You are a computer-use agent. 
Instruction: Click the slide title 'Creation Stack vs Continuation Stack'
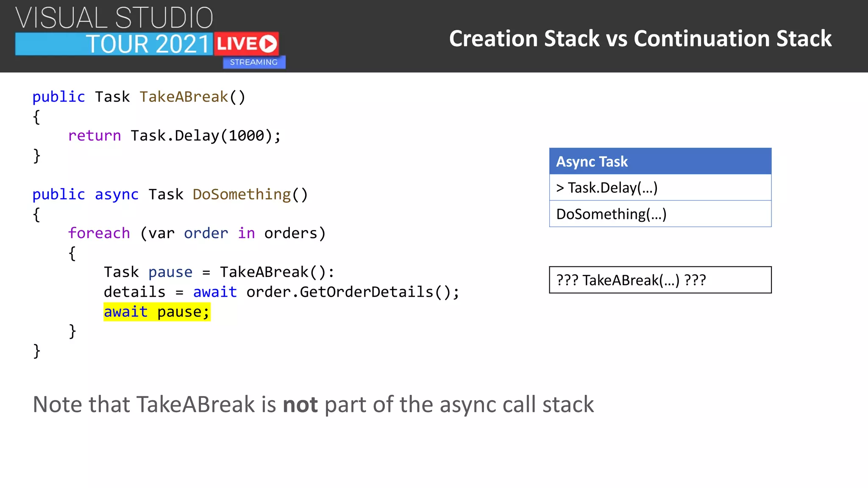640,39
